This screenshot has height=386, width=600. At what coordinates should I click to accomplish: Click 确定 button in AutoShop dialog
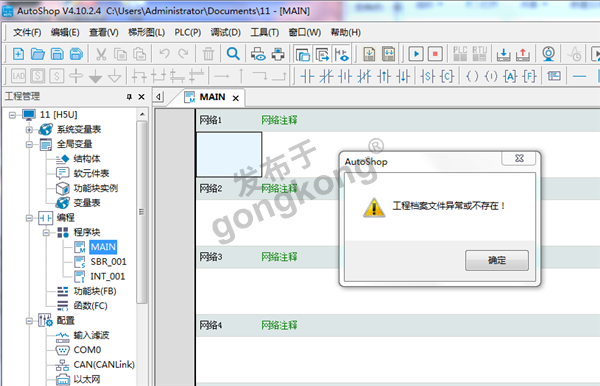pos(497,261)
